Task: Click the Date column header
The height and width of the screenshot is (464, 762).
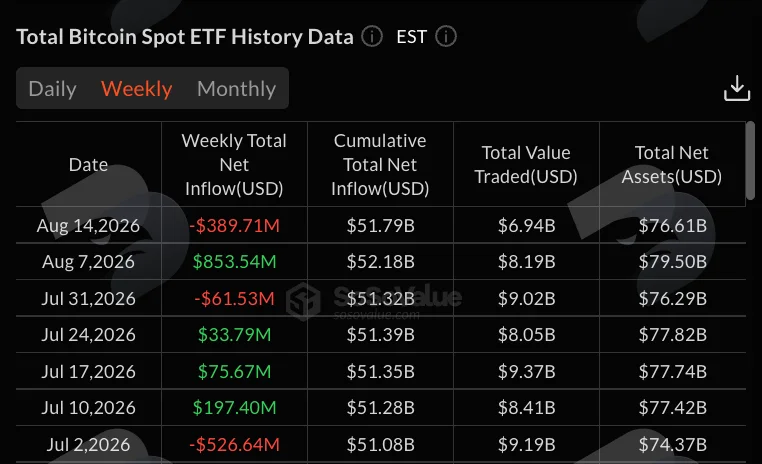Action: point(88,165)
